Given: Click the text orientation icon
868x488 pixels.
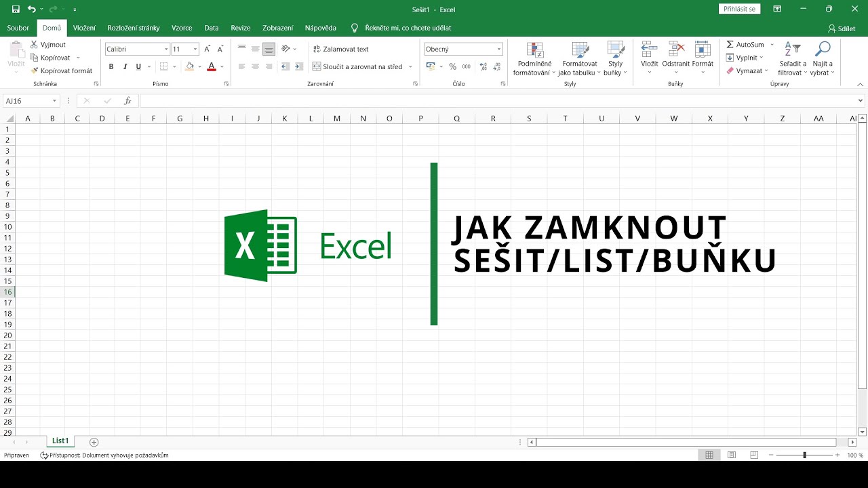Looking at the screenshot, I should tap(286, 49).
